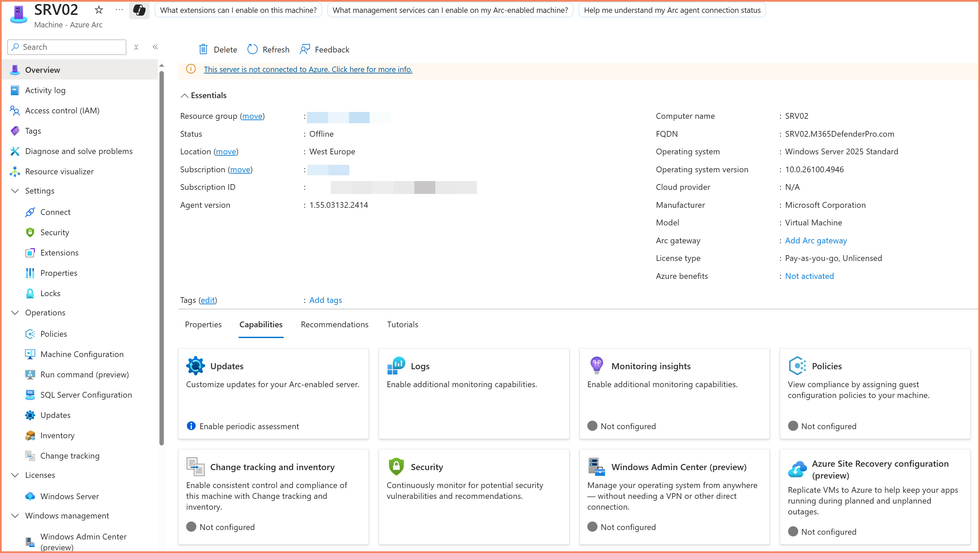Click move link next to Location
The height and width of the screenshot is (553, 980).
(x=226, y=152)
